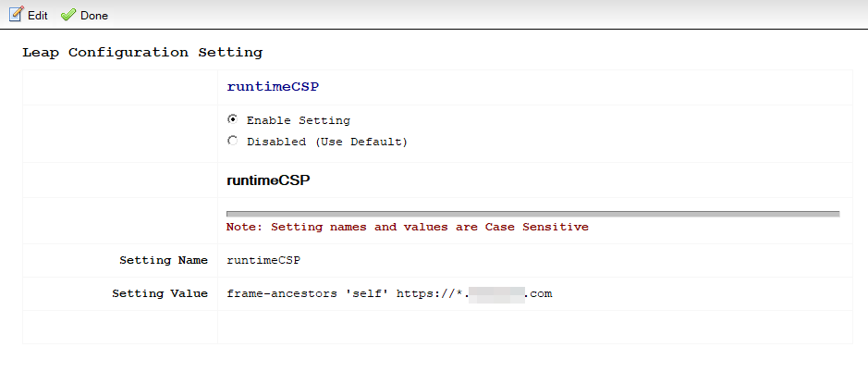Image resolution: width=868 pixels, height=372 pixels.
Task: Click the 'self' keyword in the setting value
Action: tap(368, 293)
